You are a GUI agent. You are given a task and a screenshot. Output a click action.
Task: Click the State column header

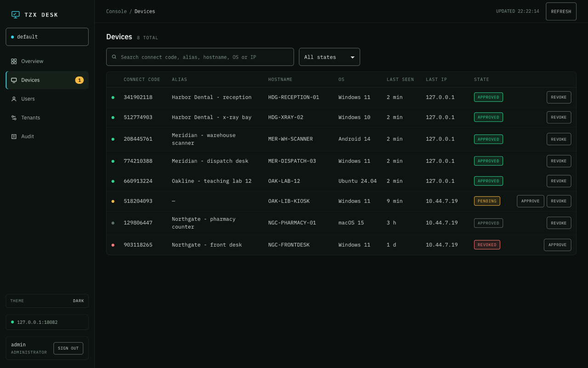point(481,80)
